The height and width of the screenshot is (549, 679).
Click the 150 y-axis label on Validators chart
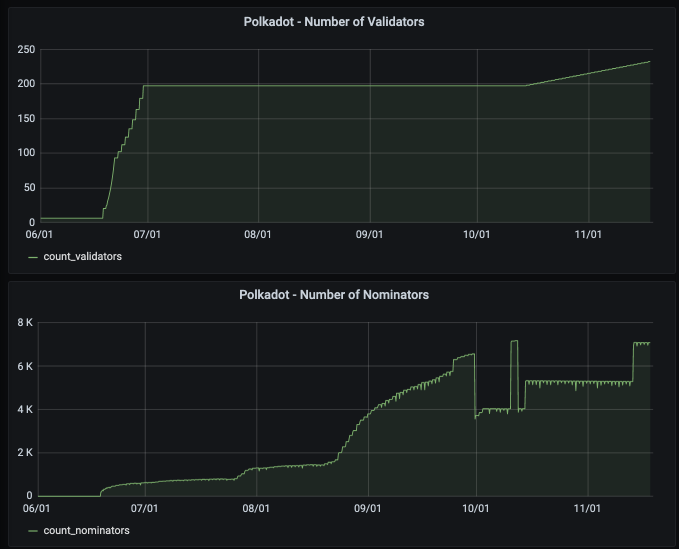26,118
